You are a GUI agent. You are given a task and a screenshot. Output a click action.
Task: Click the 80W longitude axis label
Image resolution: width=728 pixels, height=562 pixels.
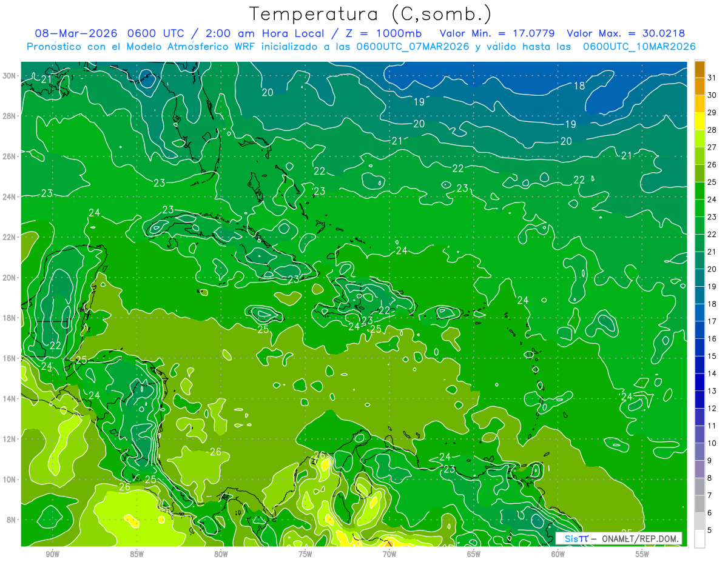(x=221, y=554)
